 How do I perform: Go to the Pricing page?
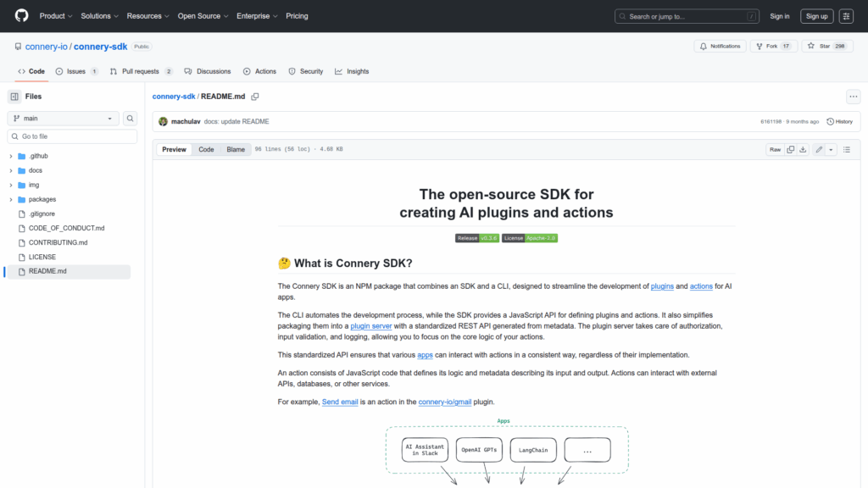297,16
